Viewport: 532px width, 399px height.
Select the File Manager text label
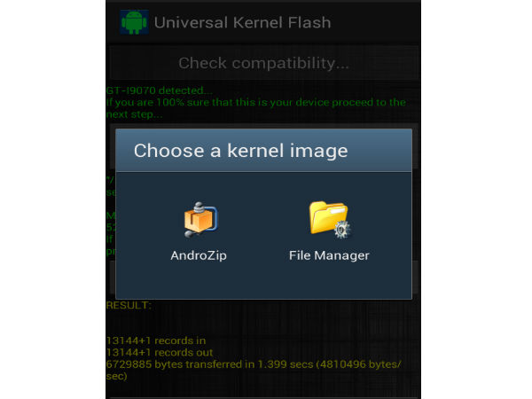click(x=329, y=255)
